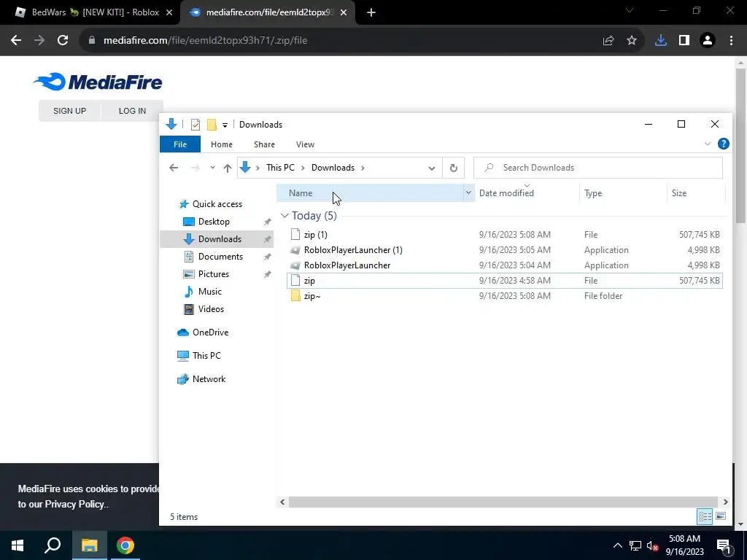The image size is (747, 560).
Task: Close the BedWars Roblox tab
Action: 169,13
